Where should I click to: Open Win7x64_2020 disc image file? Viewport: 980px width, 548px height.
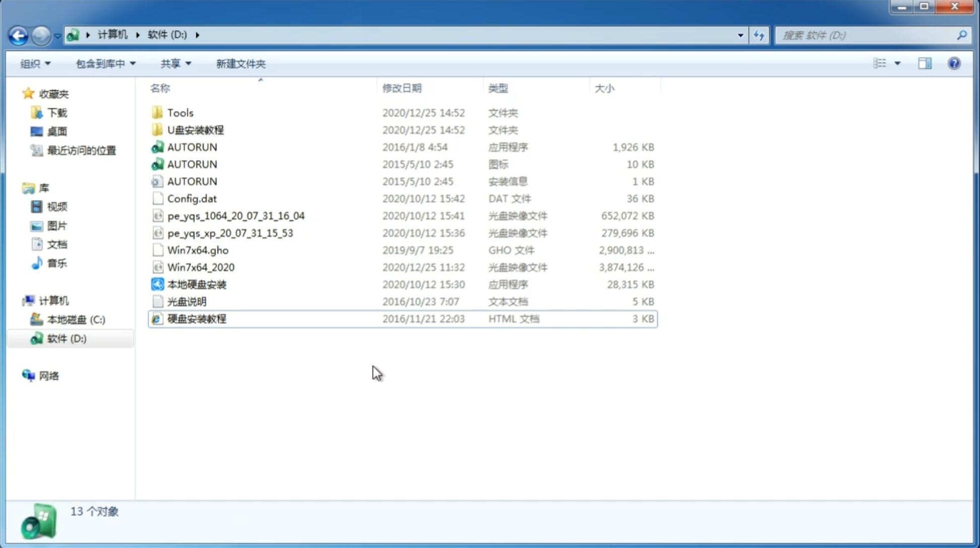coord(200,266)
